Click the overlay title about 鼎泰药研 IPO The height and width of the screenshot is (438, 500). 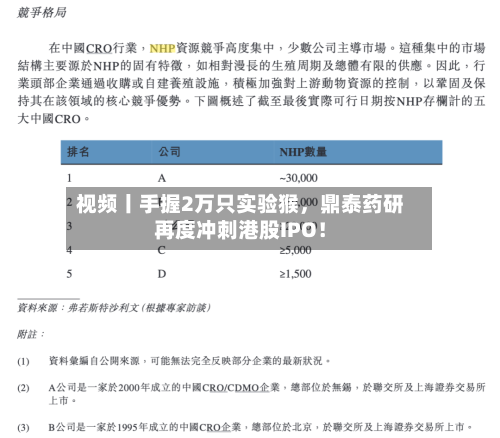(240, 217)
